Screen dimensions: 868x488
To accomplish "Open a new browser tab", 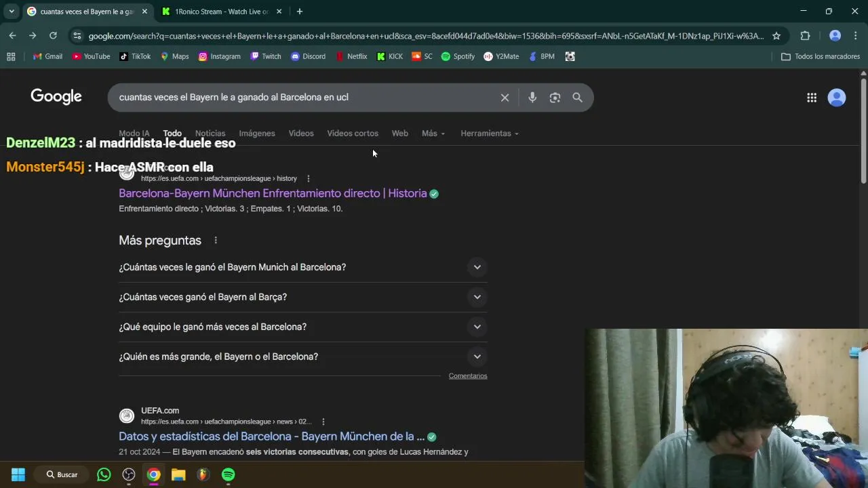I will pyautogui.click(x=300, y=12).
